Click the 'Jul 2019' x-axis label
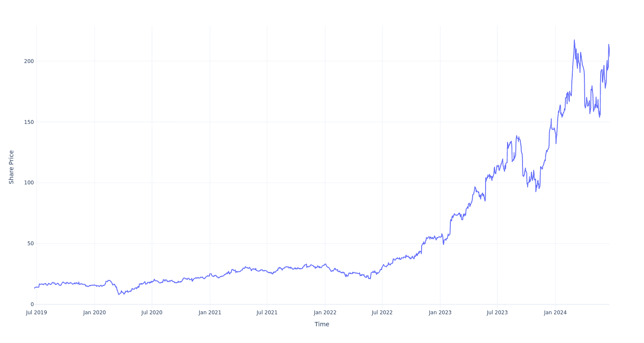 pos(36,313)
